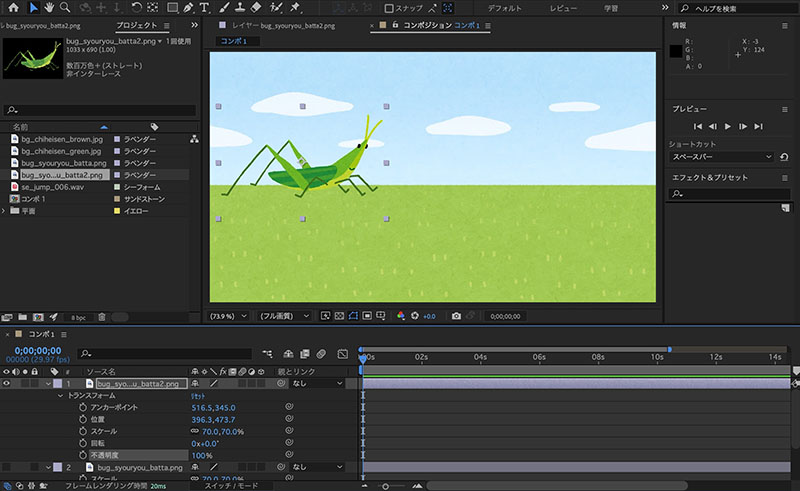Click the Effects & Presets search field
The image size is (800, 491).
point(729,194)
